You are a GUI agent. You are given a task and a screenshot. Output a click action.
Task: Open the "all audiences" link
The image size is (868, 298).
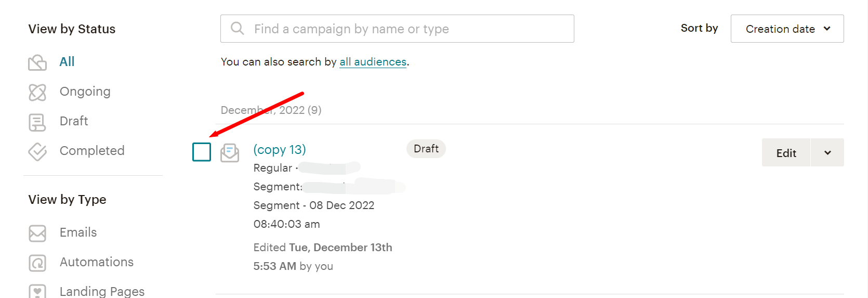click(373, 62)
